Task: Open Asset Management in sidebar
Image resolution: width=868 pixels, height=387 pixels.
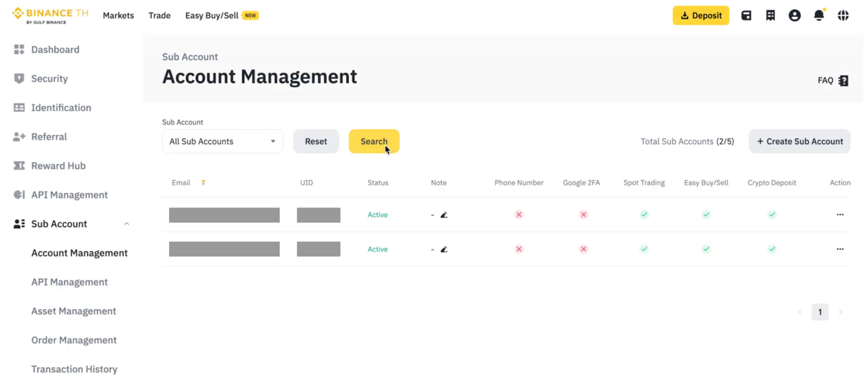Action: tap(74, 311)
